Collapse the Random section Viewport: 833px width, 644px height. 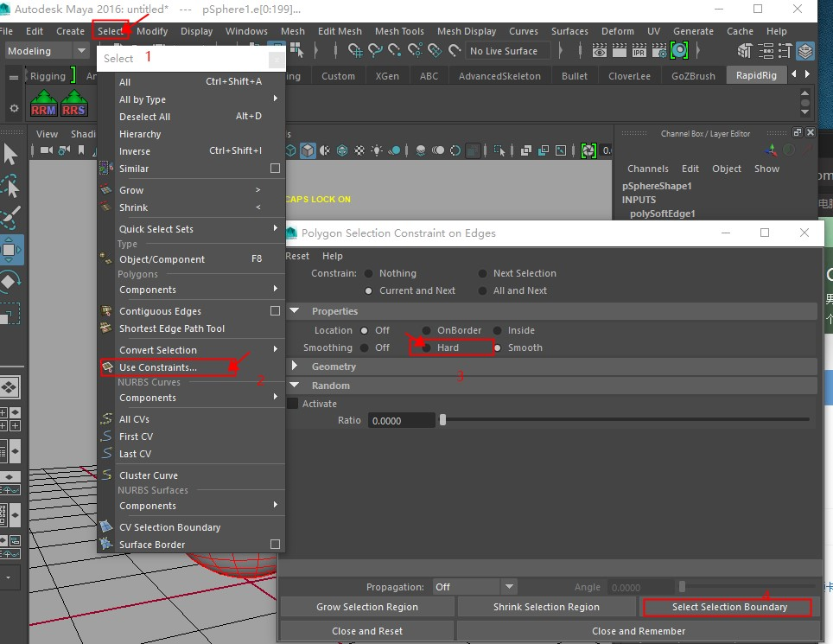tap(295, 386)
